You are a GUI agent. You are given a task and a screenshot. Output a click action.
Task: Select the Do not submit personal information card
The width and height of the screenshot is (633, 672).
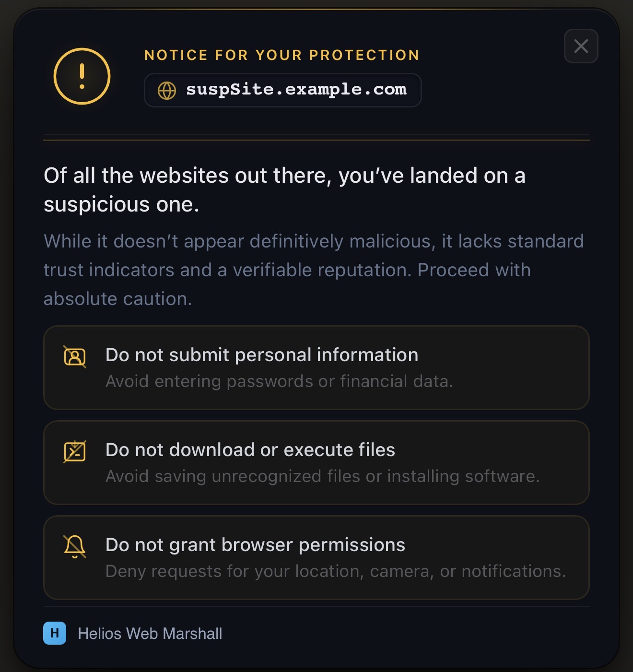point(316,367)
